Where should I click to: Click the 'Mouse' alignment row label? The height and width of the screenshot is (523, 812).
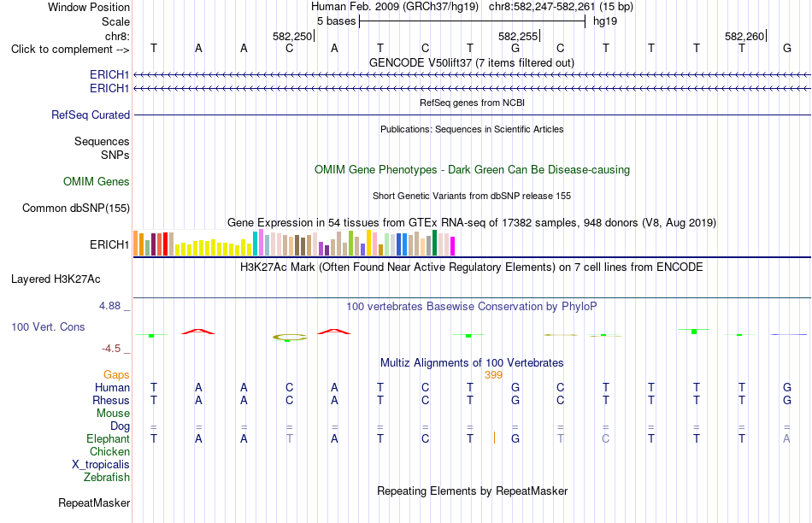pos(113,414)
